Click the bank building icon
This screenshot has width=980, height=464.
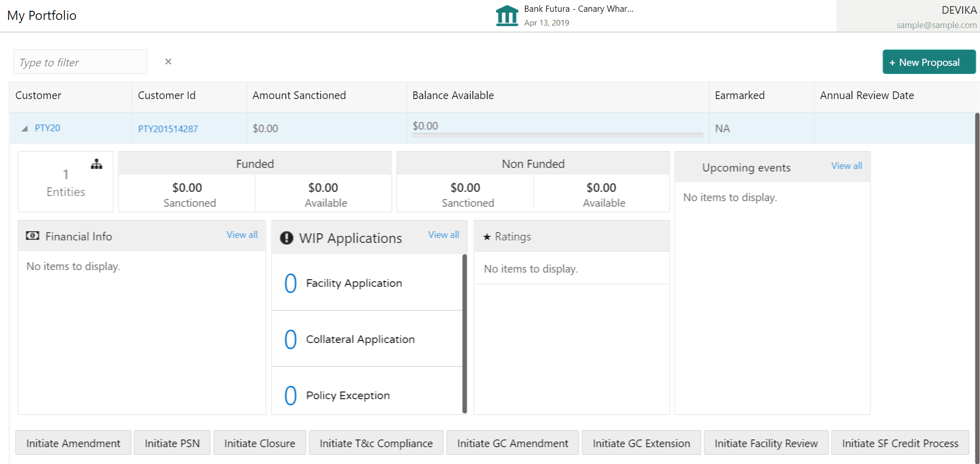point(507,16)
